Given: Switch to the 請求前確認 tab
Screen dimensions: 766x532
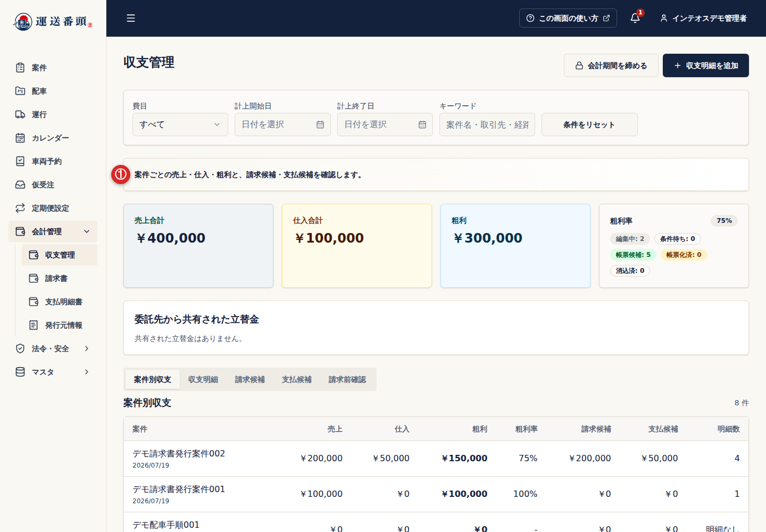Looking at the screenshot, I should [347, 379].
